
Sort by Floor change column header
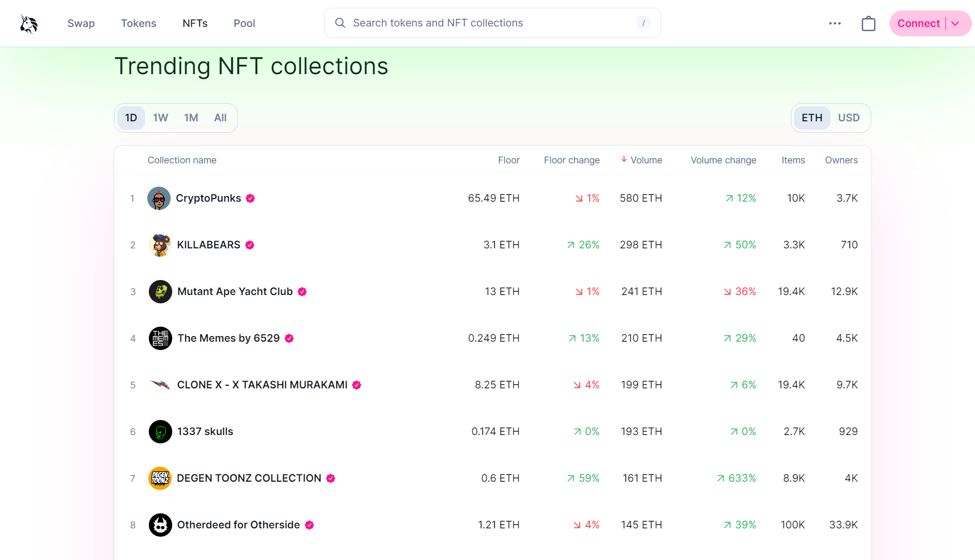pos(572,160)
